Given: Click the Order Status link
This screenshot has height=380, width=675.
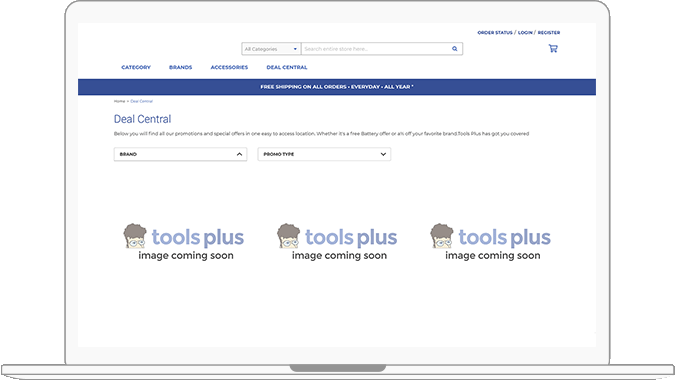Looking at the screenshot, I should [x=495, y=33].
